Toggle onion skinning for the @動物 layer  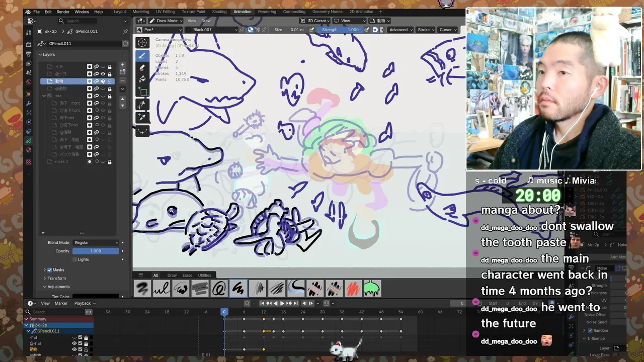coord(96,88)
